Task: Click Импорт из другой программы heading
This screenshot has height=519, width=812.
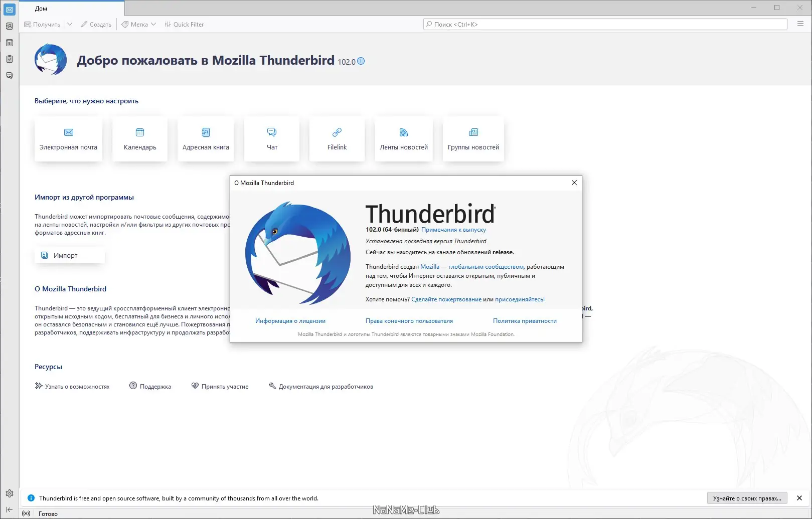Action: [84, 197]
